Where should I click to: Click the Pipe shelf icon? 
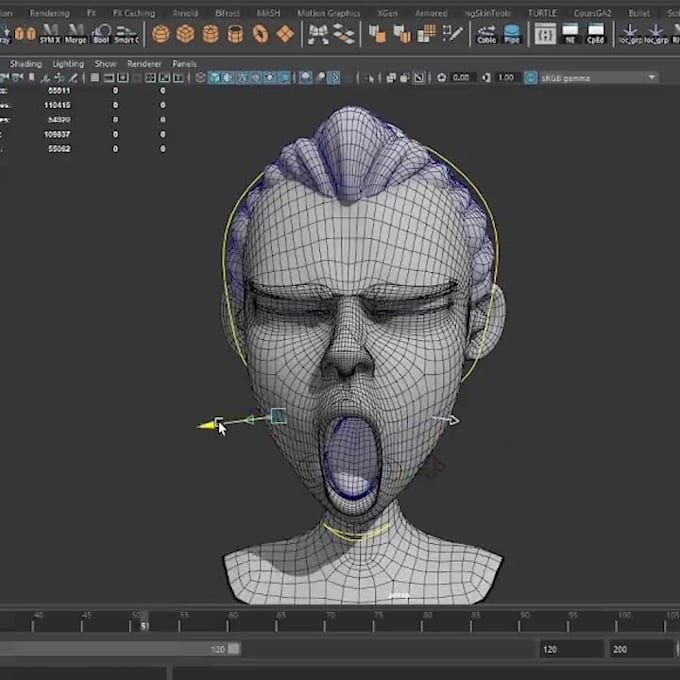[512, 34]
